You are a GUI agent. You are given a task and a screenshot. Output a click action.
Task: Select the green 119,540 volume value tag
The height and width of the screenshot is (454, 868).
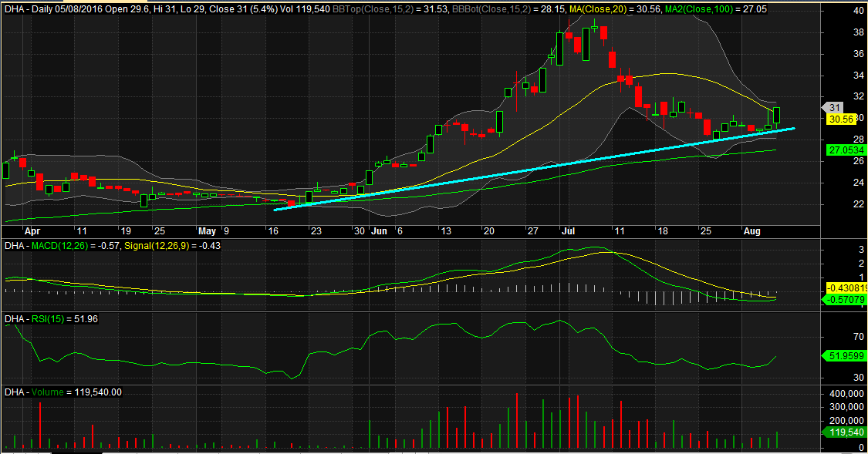pos(842,434)
